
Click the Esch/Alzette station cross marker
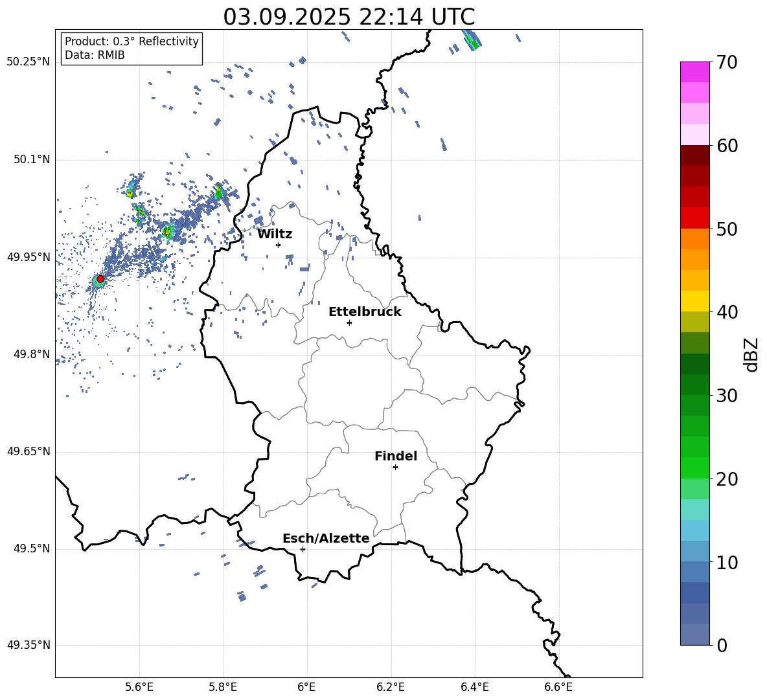(x=303, y=549)
